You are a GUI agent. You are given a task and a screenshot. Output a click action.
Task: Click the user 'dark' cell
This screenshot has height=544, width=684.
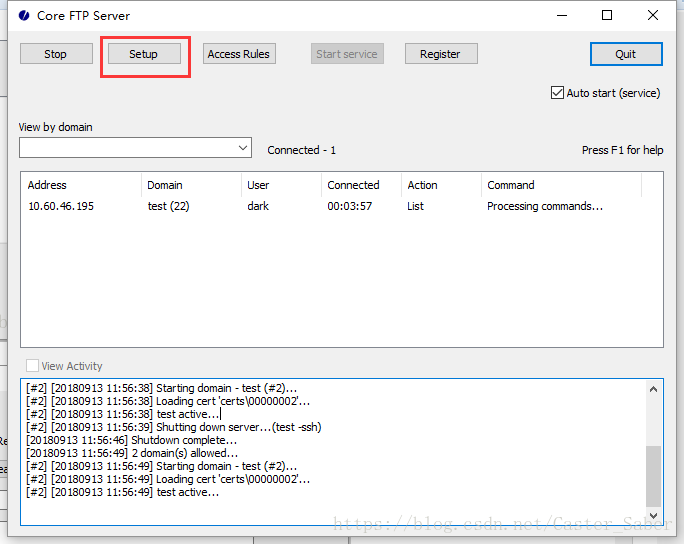[258, 206]
